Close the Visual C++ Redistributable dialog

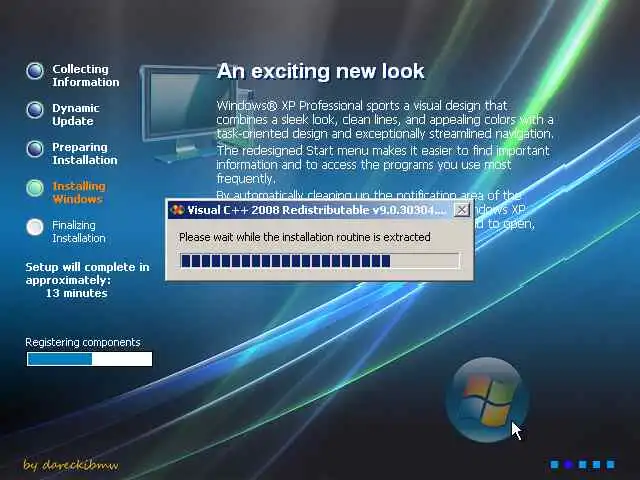pyautogui.click(x=462, y=210)
